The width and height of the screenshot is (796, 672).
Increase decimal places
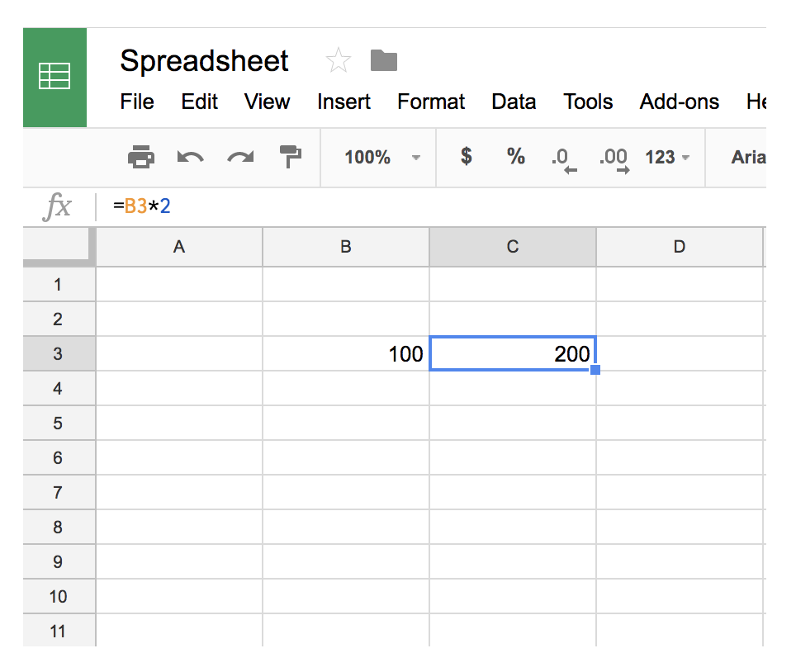(614, 159)
